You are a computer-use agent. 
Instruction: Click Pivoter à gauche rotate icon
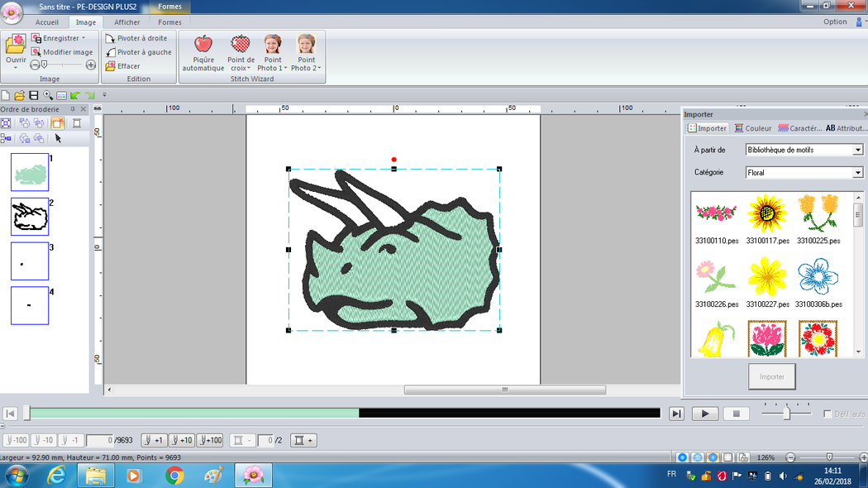pos(111,52)
